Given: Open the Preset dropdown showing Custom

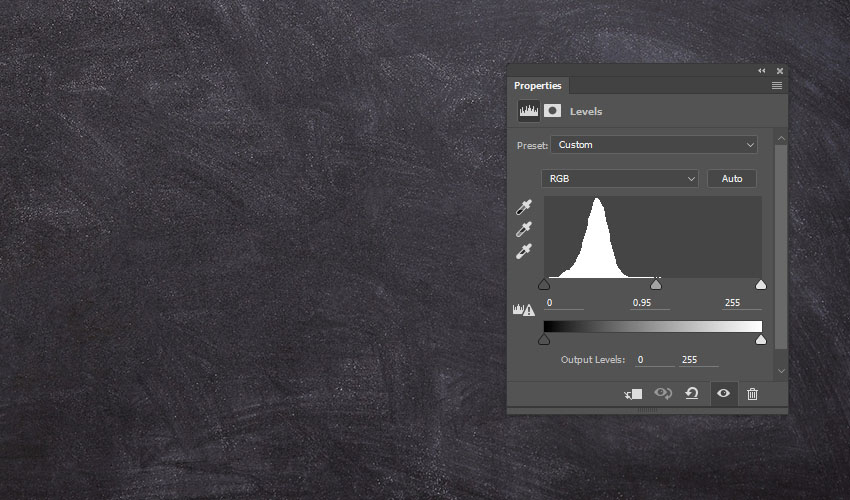Looking at the screenshot, I should [x=654, y=145].
